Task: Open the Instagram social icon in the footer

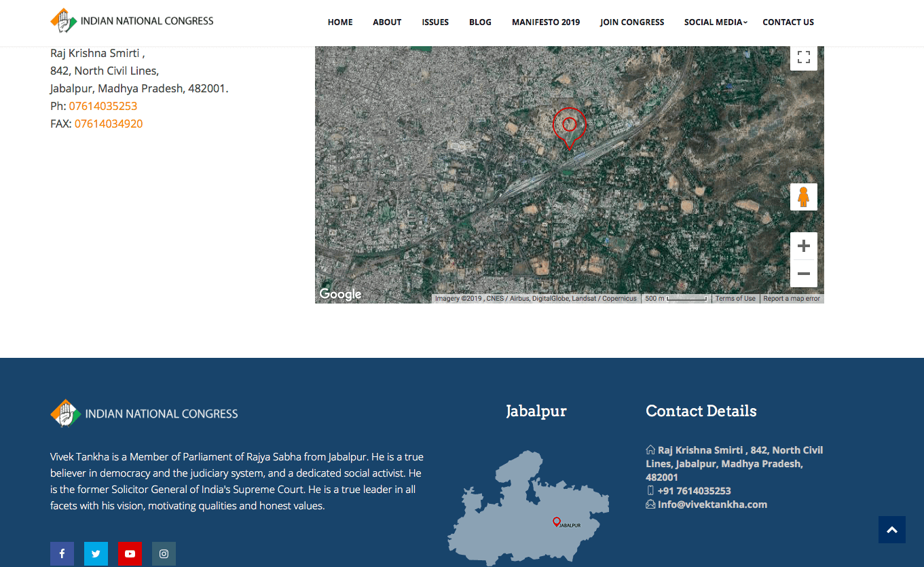Action: click(164, 554)
